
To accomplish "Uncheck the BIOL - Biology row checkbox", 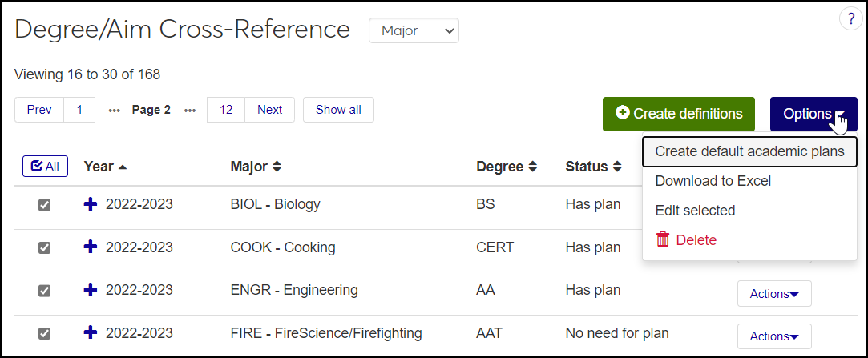I will [45, 205].
